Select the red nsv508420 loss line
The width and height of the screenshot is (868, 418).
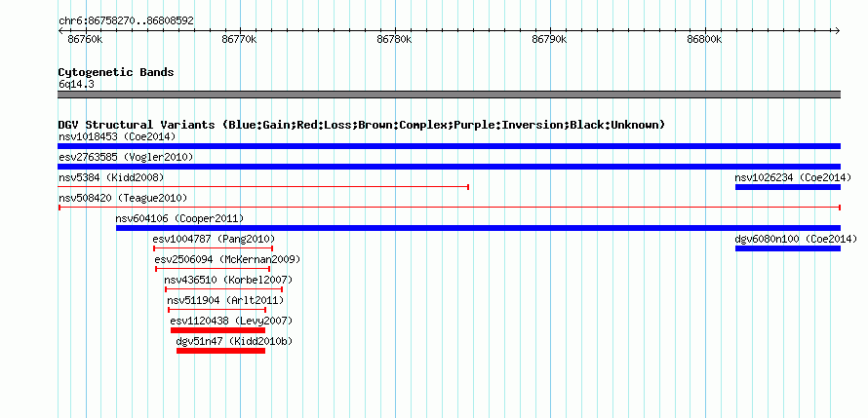point(450,208)
